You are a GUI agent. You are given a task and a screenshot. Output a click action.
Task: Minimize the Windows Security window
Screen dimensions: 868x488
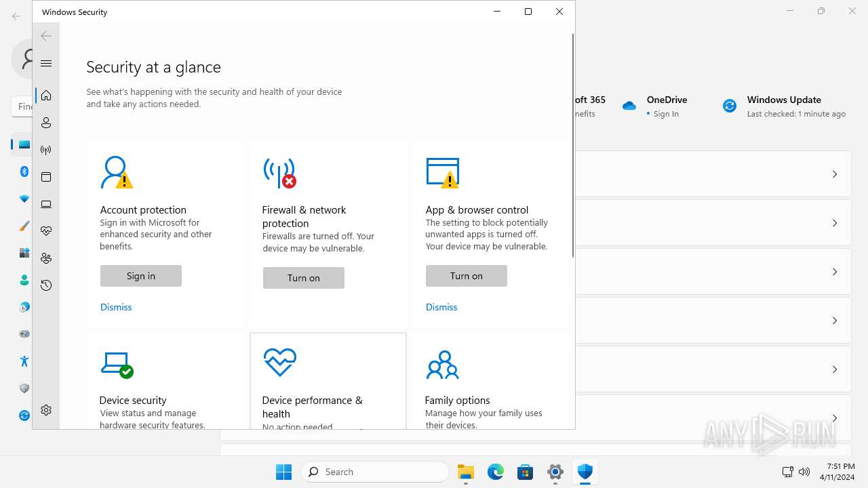pyautogui.click(x=497, y=12)
